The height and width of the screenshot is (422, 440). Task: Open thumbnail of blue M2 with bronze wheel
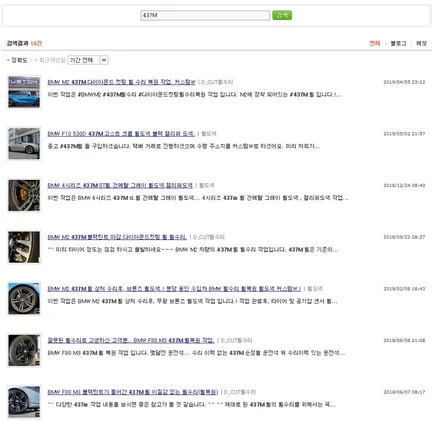tap(24, 299)
